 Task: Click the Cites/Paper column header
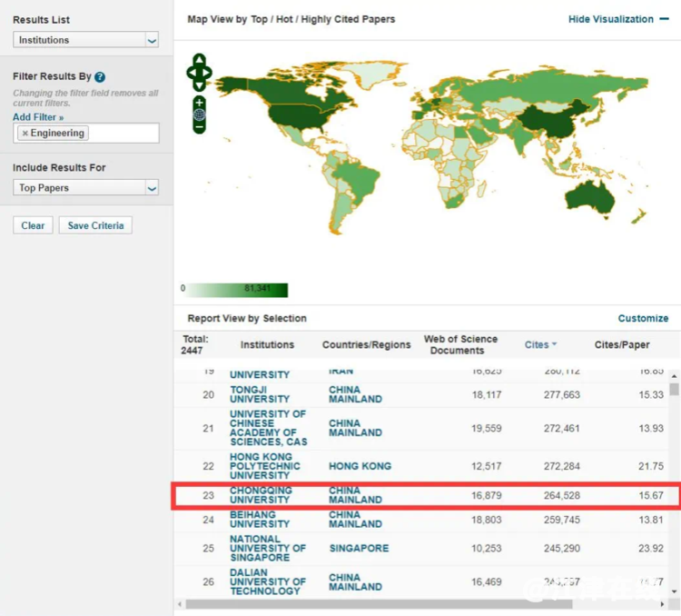(x=622, y=344)
